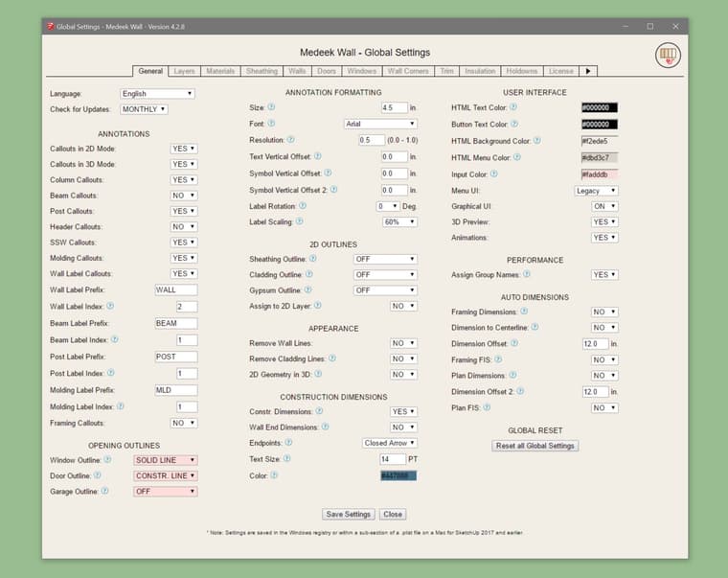Click the help icon next to Resolution

pos(291,140)
